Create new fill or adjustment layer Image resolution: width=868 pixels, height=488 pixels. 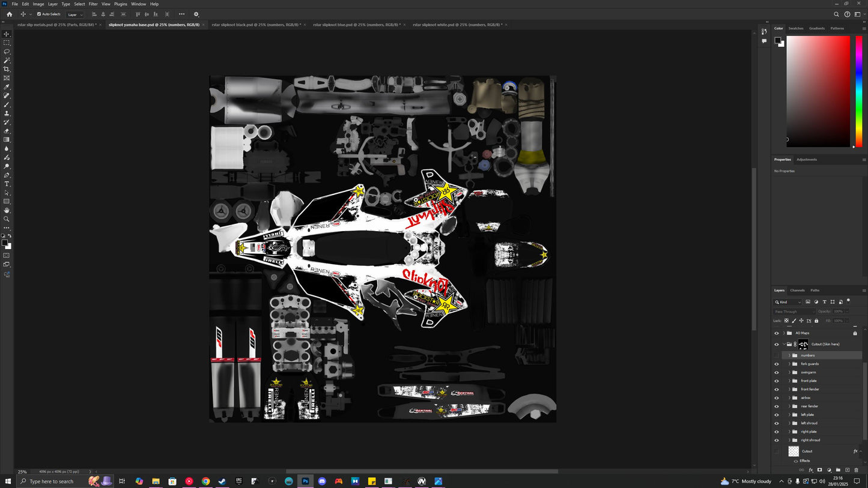[x=829, y=470]
